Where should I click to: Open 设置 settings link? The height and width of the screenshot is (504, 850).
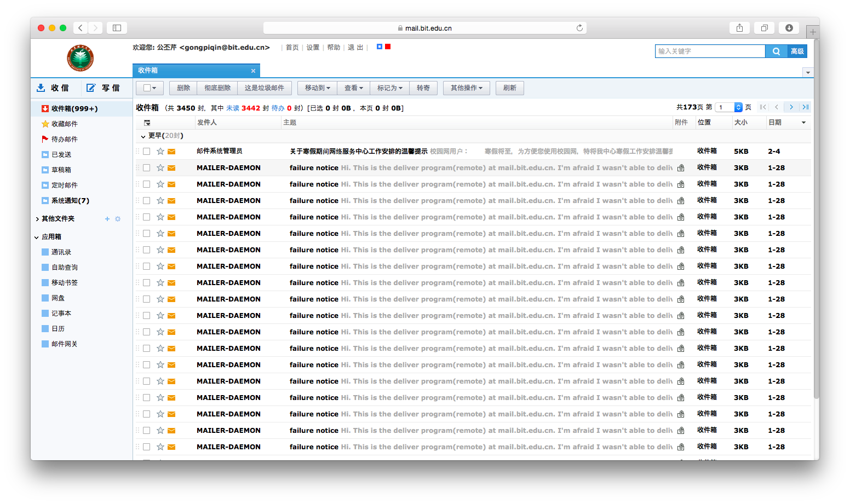(313, 48)
